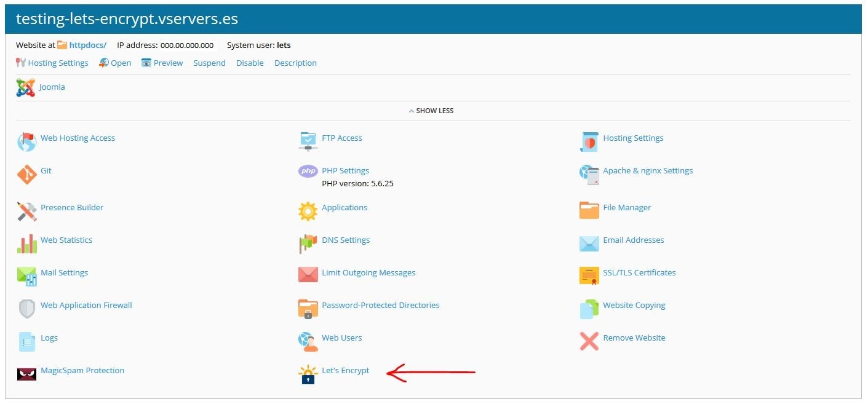Open Mail Settings text link
The image size is (868, 407).
tap(64, 272)
